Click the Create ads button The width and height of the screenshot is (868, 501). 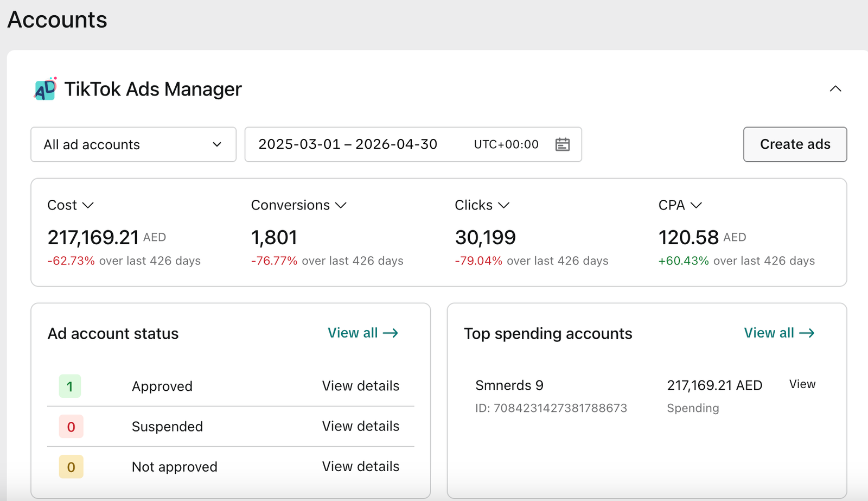795,144
